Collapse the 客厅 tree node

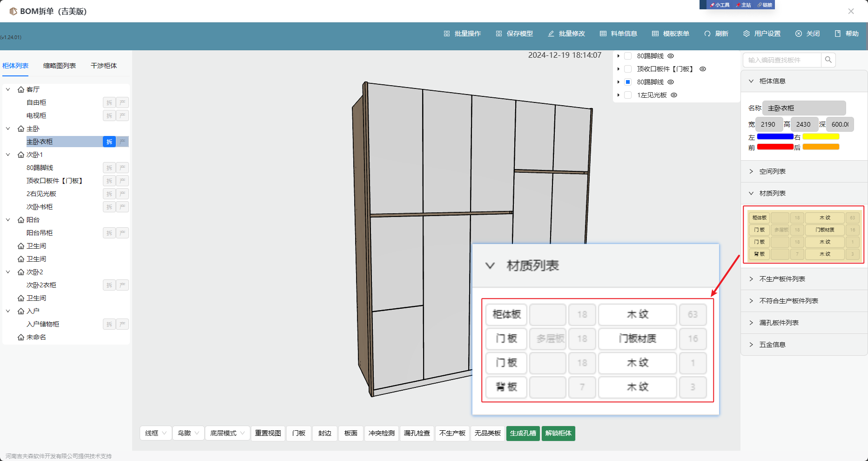pos(8,89)
